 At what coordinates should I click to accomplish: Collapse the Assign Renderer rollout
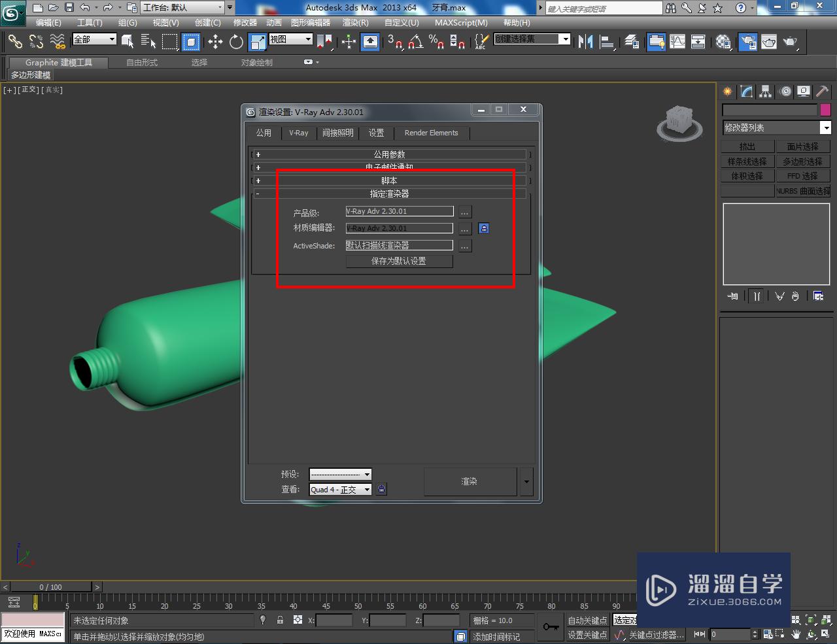coord(390,194)
